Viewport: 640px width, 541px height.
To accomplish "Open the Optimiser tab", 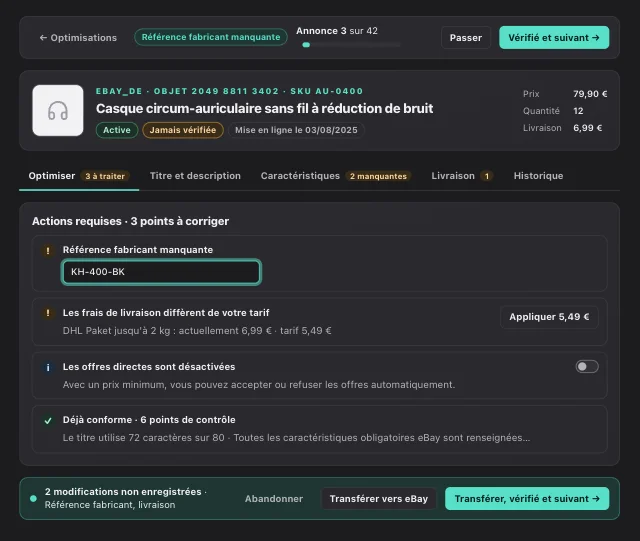I will click(x=79, y=176).
